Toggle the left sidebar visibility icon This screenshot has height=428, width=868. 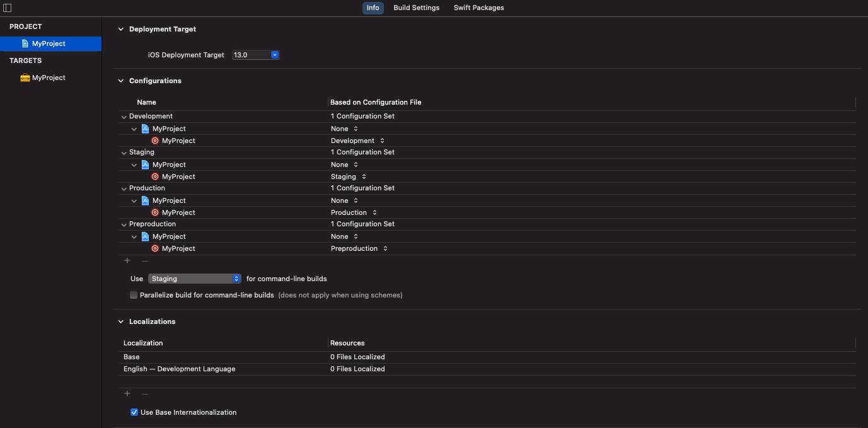(x=8, y=8)
